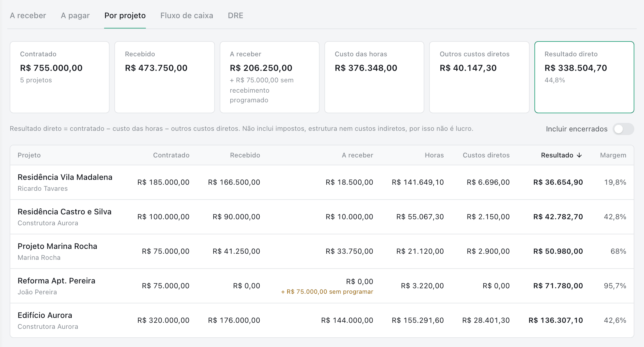This screenshot has width=644, height=347.
Task: Click the 42,6% margin cell
Action: pyautogui.click(x=615, y=320)
